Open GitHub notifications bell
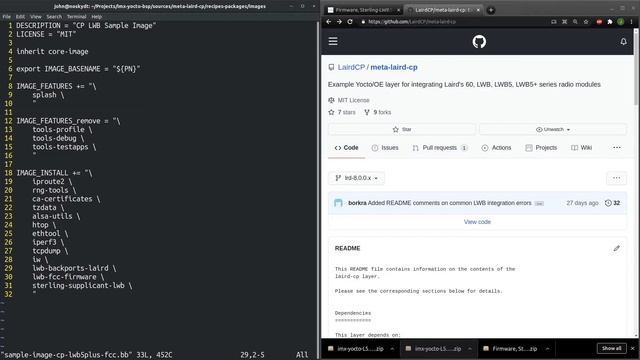Image resolution: width=640 pixels, height=360 pixels. tap(623, 41)
